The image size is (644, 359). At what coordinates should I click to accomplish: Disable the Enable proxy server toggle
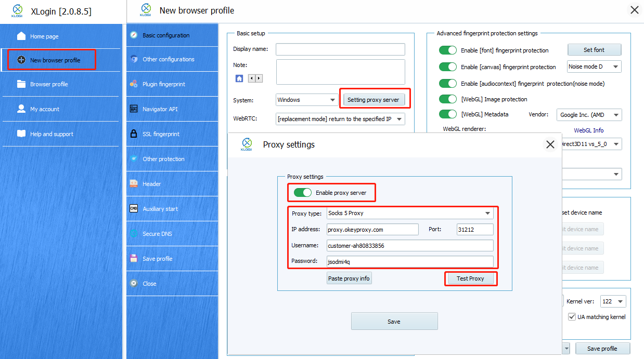(x=303, y=193)
